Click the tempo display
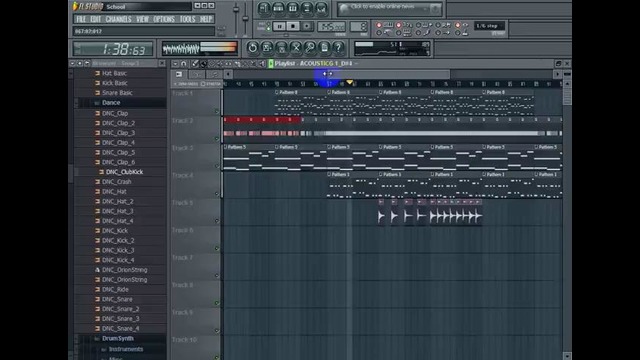Viewport: 640px width, 360px height. tap(331, 27)
